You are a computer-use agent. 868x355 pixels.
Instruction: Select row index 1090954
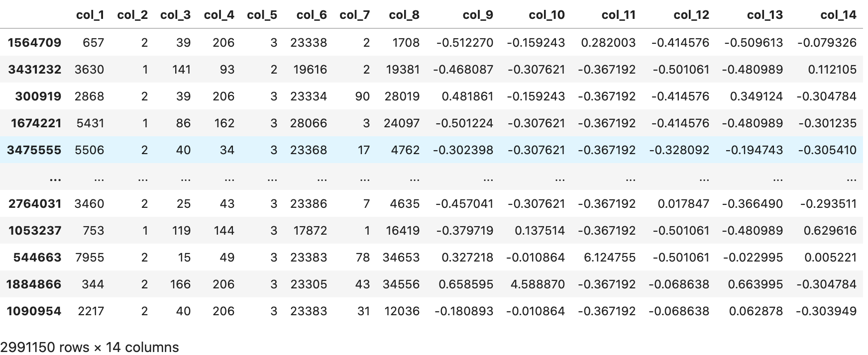34,311
